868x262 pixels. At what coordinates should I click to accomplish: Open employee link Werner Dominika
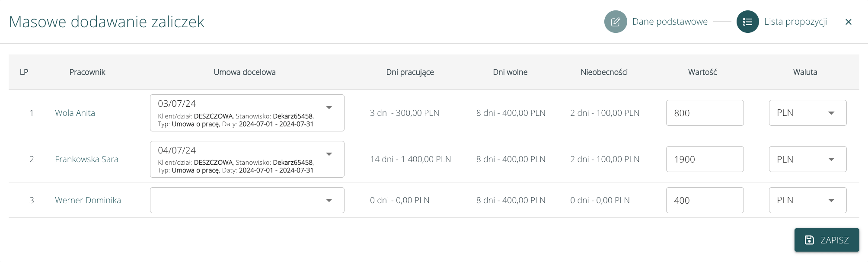click(88, 200)
